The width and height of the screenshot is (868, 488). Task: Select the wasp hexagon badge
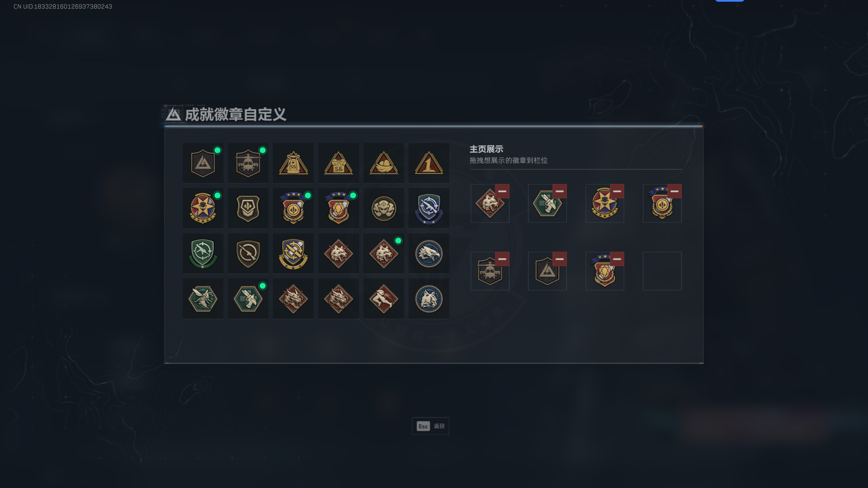point(203,299)
